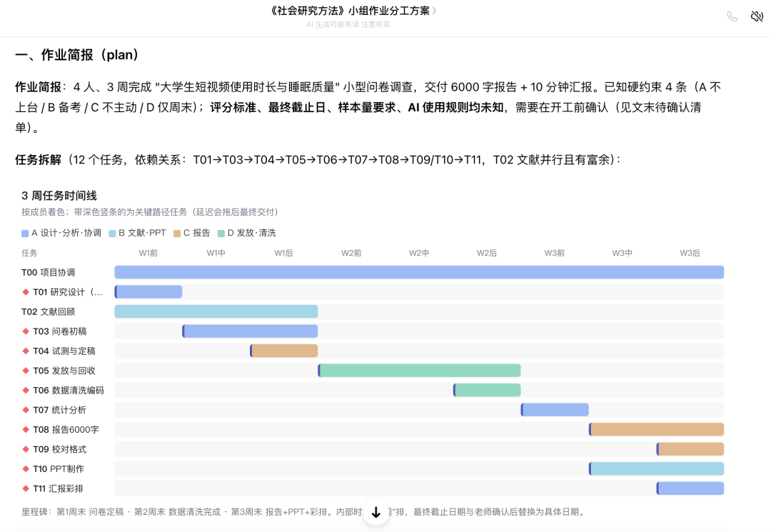
Task: Select the T03 问卷初稿 timeline bar
Action: (x=250, y=331)
